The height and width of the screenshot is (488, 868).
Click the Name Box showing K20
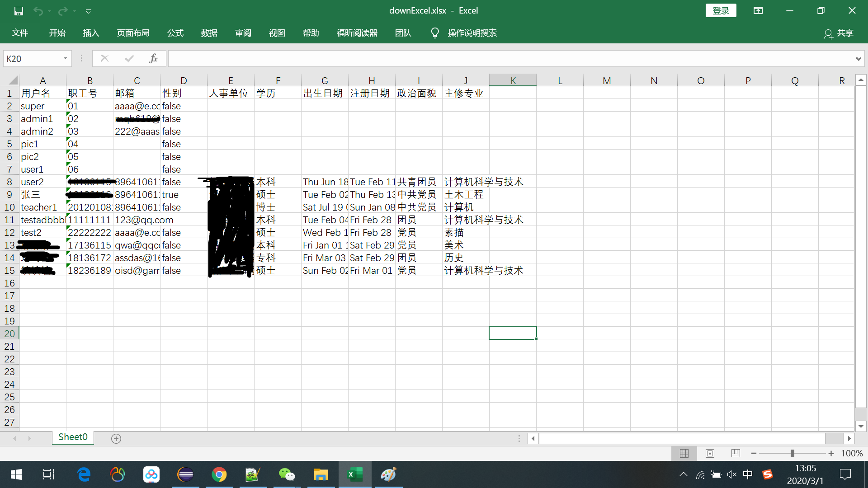[32, 59]
